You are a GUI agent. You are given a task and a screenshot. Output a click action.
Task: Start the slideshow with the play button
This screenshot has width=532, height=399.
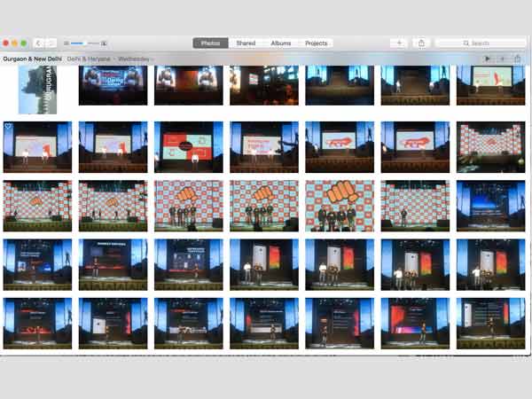pos(487,59)
